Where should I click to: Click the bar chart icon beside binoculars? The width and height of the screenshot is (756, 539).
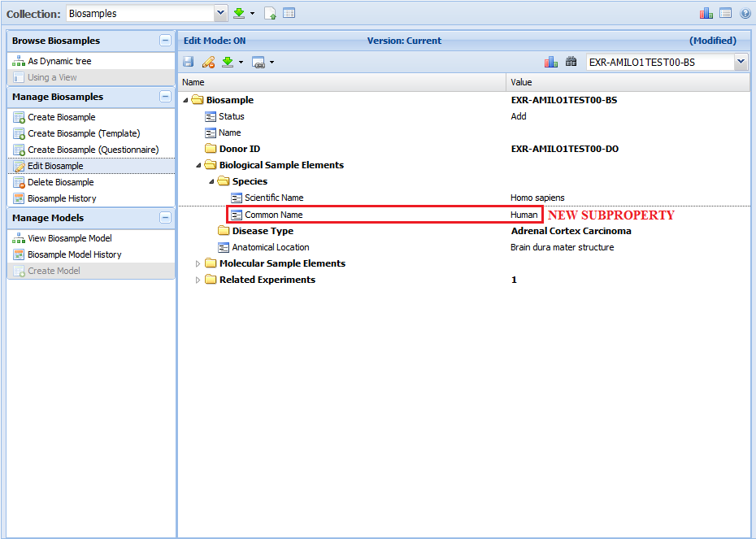(x=551, y=63)
